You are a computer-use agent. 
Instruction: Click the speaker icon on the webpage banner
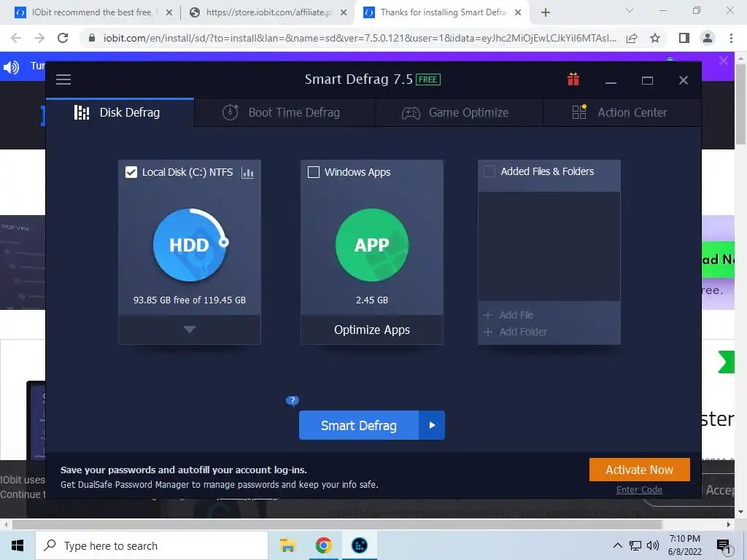tap(11, 66)
